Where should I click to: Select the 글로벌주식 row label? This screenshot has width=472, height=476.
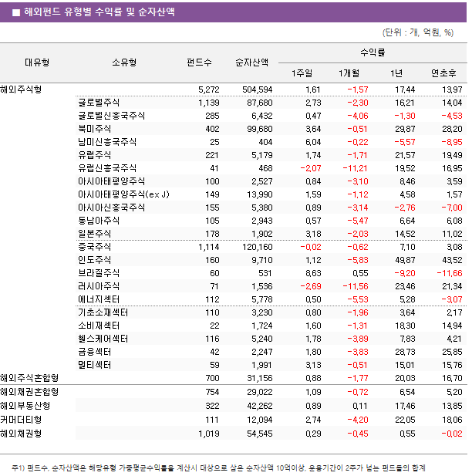coord(99,103)
